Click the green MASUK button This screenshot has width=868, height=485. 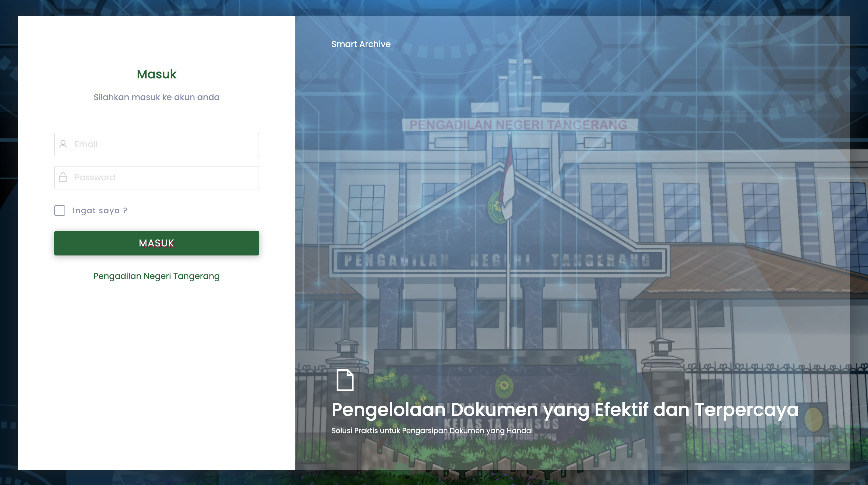156,243
